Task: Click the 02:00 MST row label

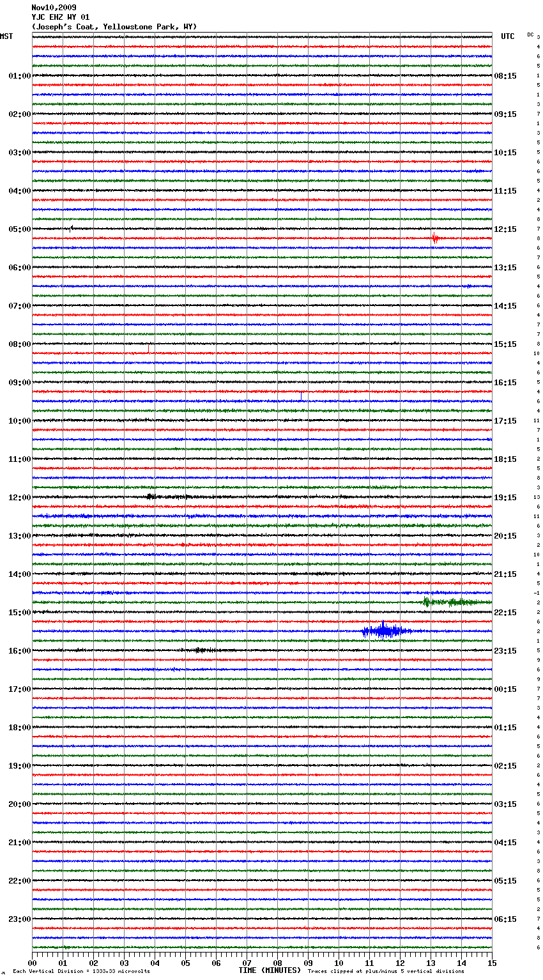Action: click(x=20, y=114)
